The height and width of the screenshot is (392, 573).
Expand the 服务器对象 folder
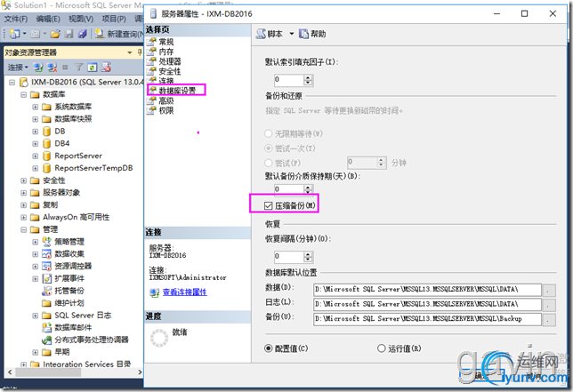pos(24,193)
